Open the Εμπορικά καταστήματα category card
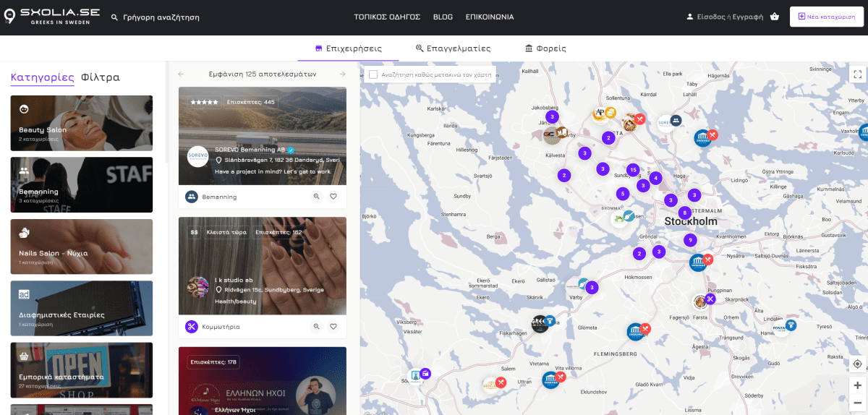The image size is (868, 415). 81,370
